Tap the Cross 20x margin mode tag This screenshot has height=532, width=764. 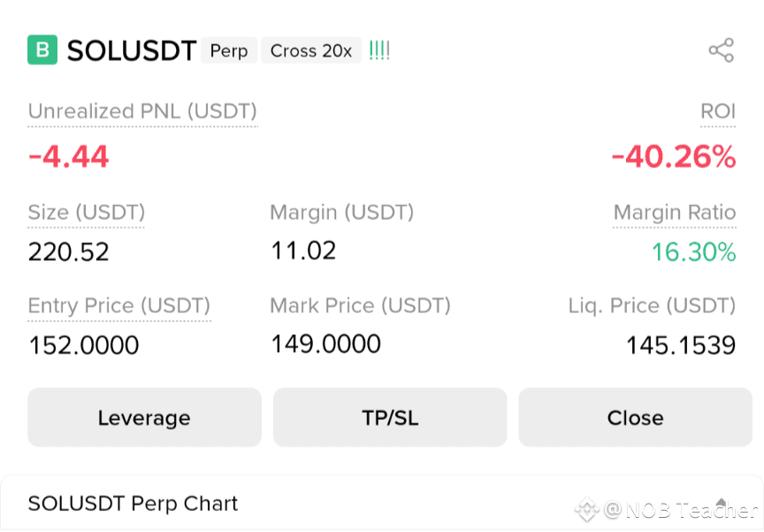[x=311, y=50]
